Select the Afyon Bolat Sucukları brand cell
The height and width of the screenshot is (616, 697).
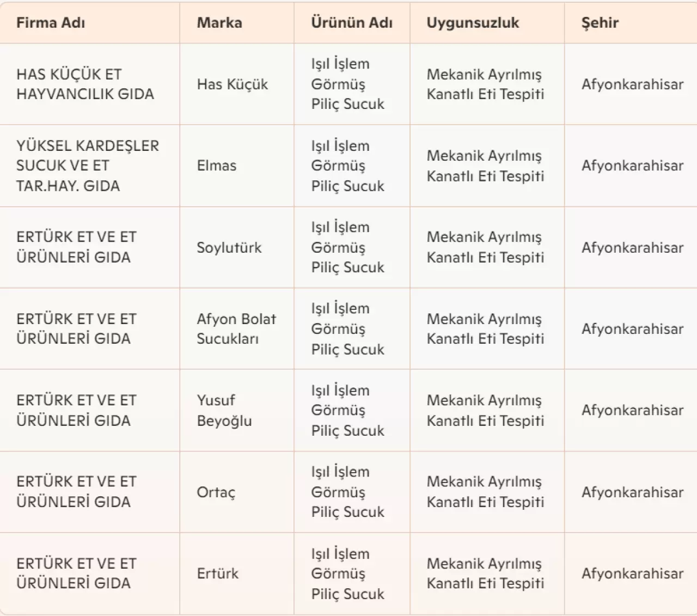[236, 328]
